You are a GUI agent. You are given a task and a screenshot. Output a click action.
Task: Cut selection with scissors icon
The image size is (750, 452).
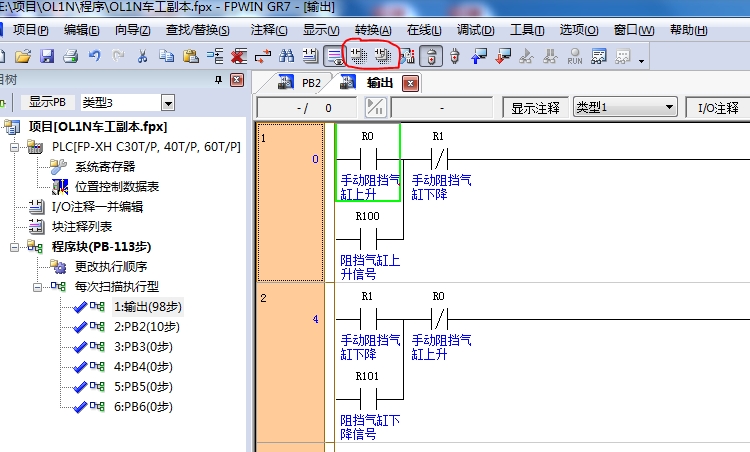click(142, 56)
